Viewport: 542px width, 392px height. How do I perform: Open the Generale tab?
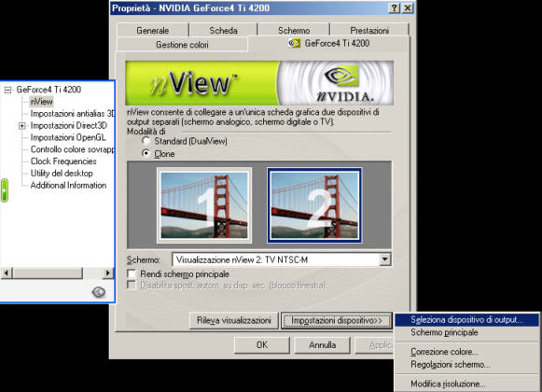coord(152,30)
